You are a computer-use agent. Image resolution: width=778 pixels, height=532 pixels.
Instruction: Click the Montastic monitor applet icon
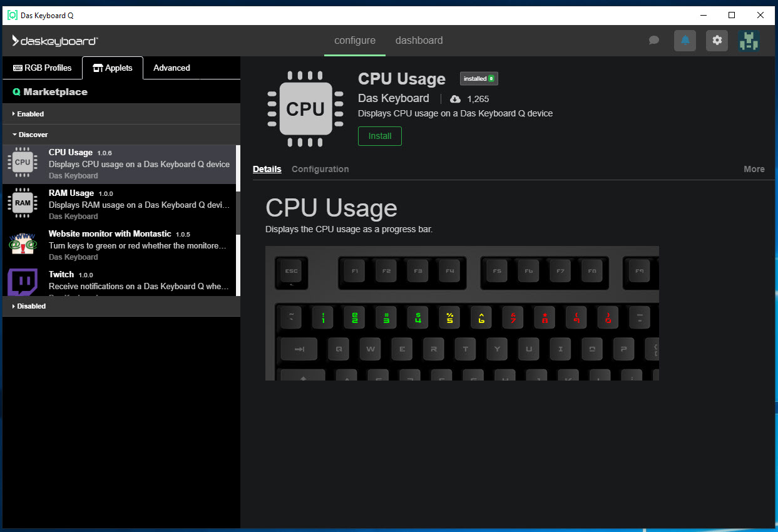point(23,243)
